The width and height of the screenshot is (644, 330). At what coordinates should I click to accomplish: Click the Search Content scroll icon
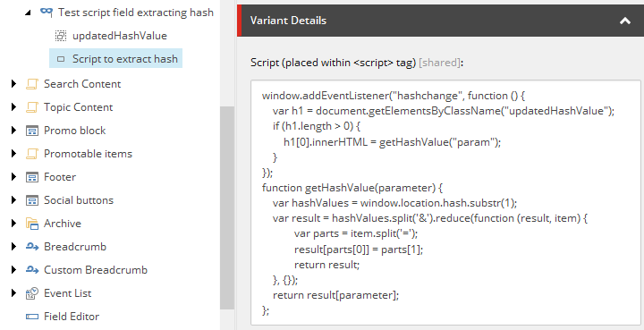pos(31,84)
